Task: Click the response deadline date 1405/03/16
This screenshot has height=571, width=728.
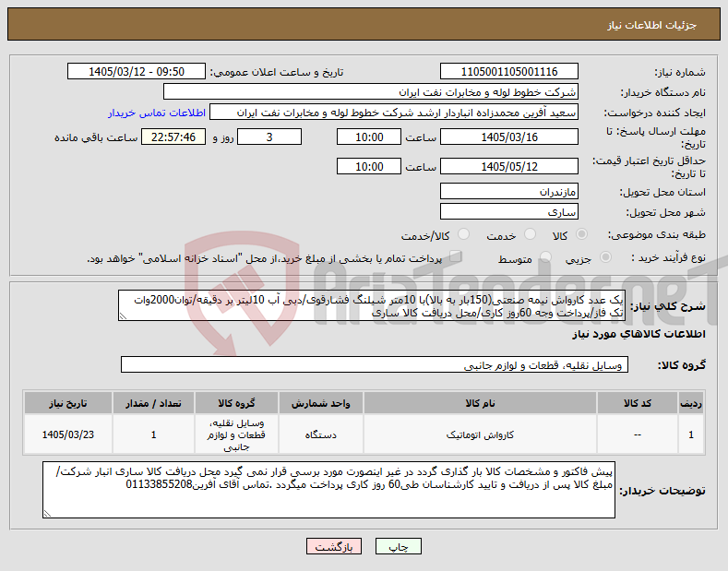Action: 508,137
